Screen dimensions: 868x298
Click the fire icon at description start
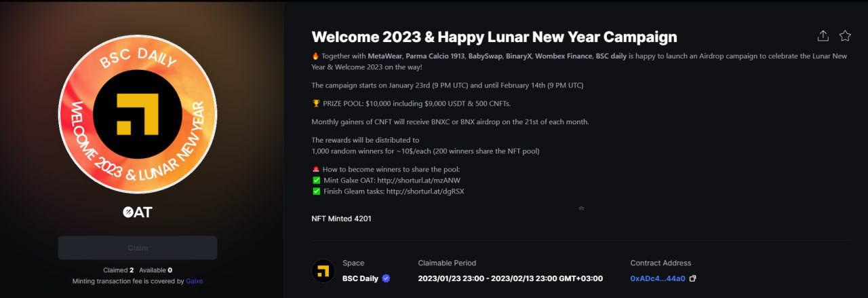tap(315, 56)
